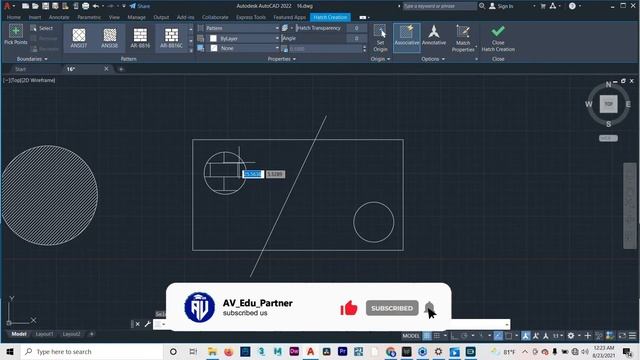Image resolution: width=640 pixels, height=360 pixels.
Task: Click the Sign In button
Action: pos(501,6)
